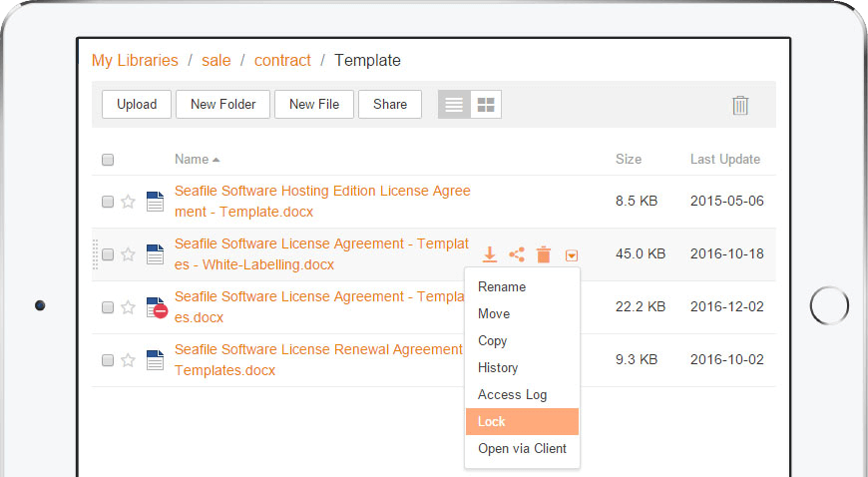The image size is (868, 477).
Task: Tick the select-all checkbox in header
Action: tap(108, 160)
